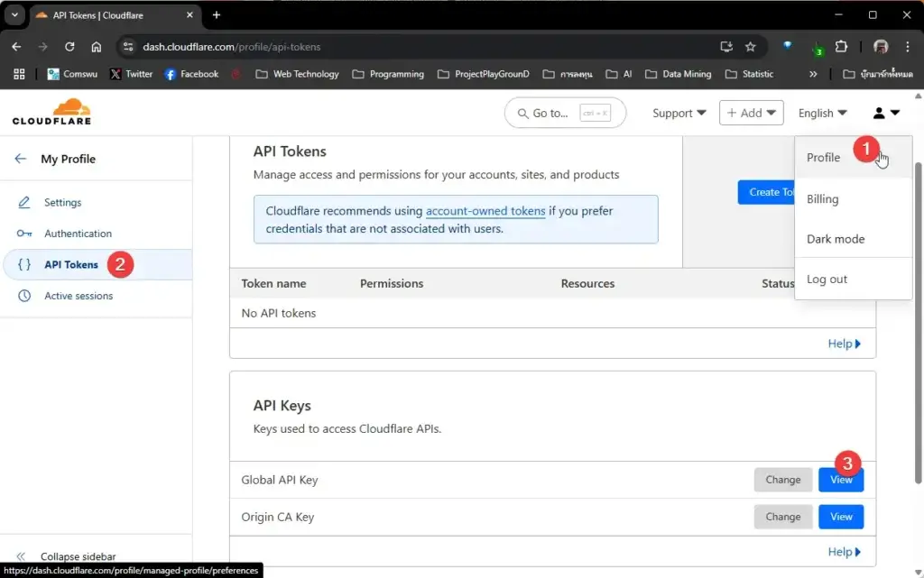The image size is (924, 578).
Task: Enable Dark mode from the account menu
Action: (x=854, y=239)
